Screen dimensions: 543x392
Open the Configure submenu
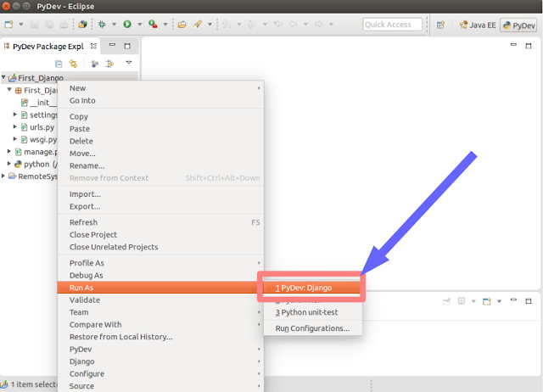160,373
